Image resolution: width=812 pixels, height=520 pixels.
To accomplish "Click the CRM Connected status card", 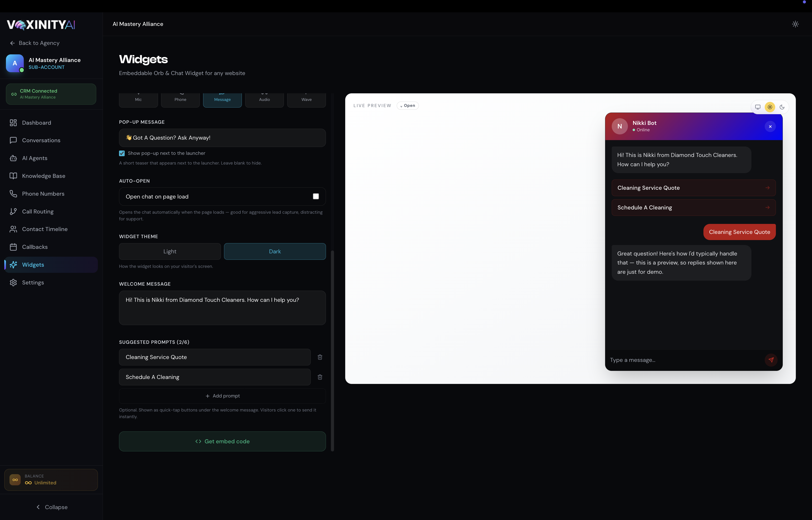I will [x=51, y=94].
